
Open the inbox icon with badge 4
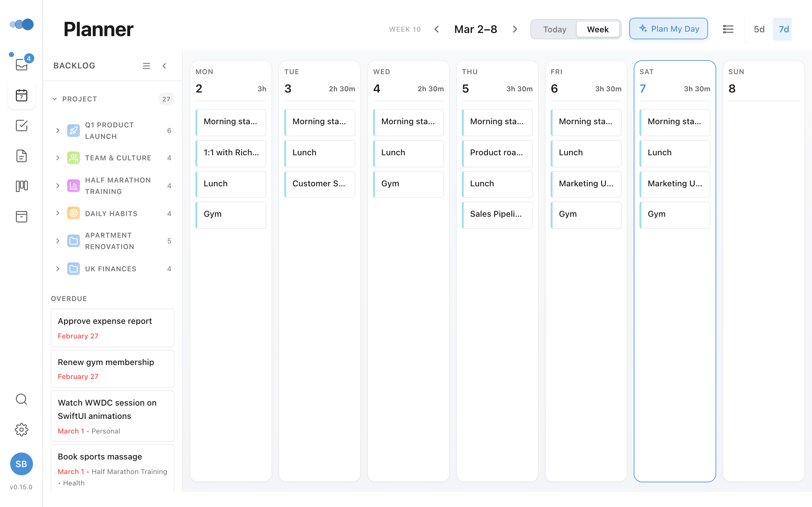pyautogui.click(x=22, y=64)
